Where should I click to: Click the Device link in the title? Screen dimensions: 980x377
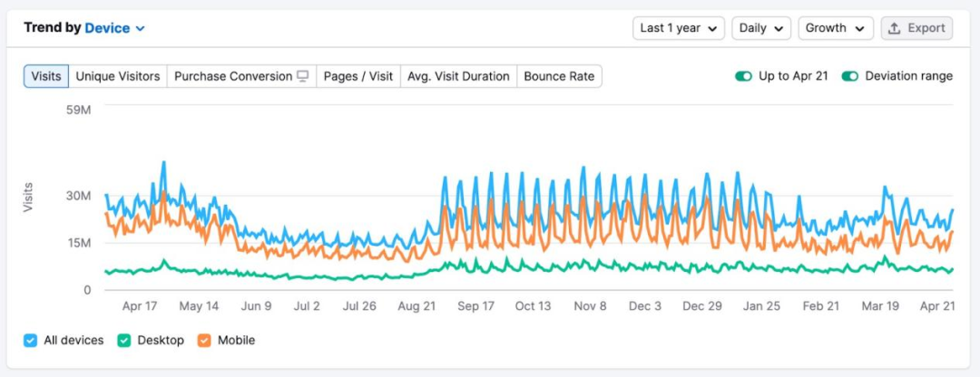click(107, 28)
